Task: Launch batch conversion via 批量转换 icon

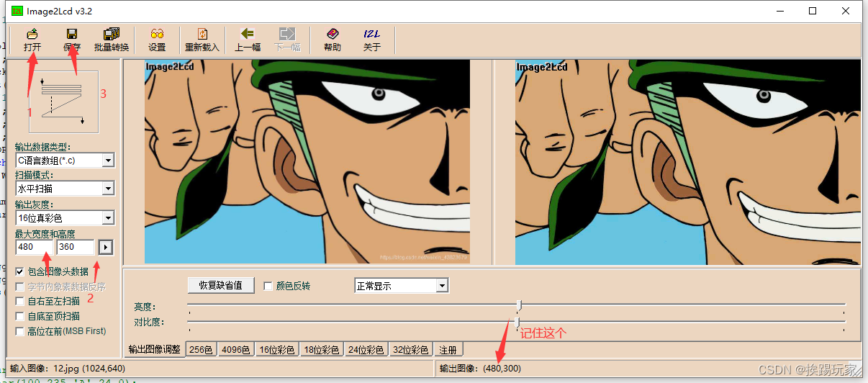Action: point(112,40)
